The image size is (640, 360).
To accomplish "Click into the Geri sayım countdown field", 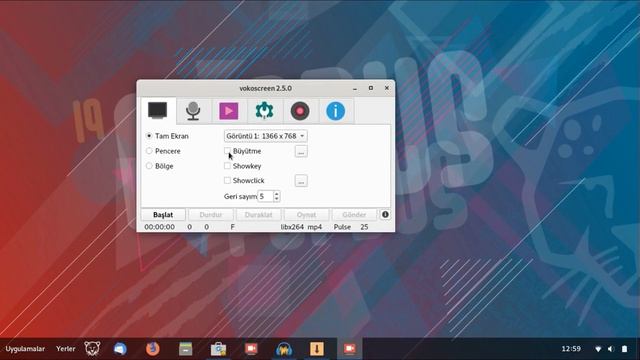I will tap(265, 196).
